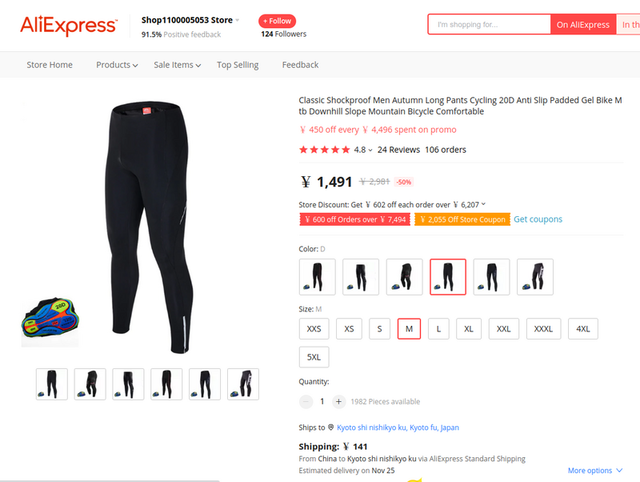Select size XL
640x482 pixels.
[469, 329]
